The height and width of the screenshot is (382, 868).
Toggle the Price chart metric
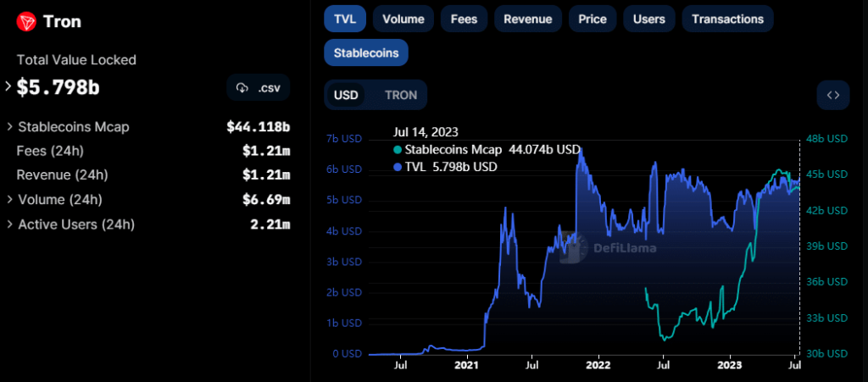[593, 19]
